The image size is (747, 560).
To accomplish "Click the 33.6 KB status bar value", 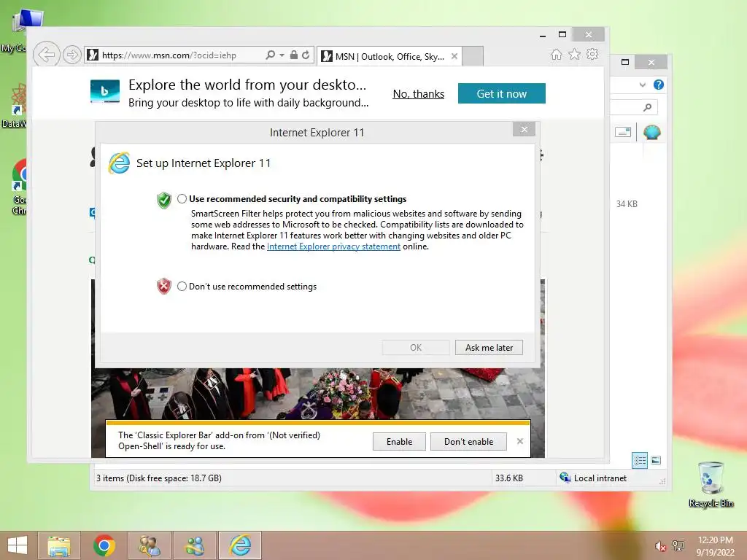I will (508, 478).
